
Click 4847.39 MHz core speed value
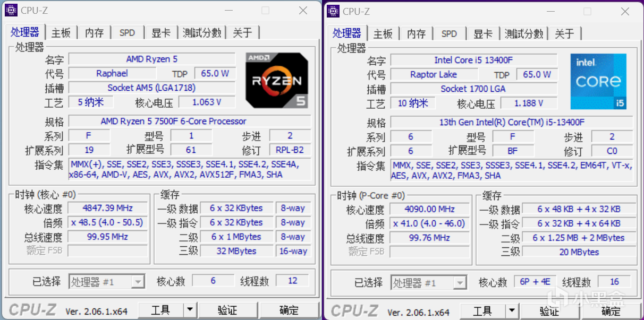coord(108,208)
